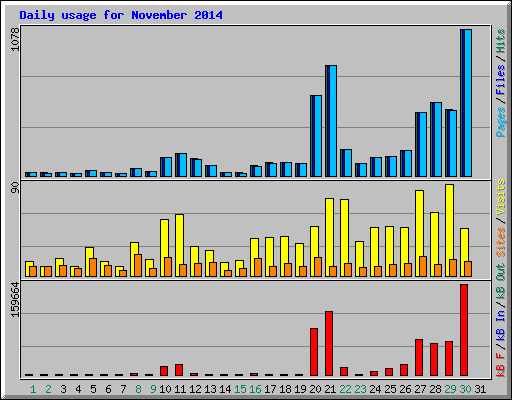Viewport: 512px width, 400px height.
Task: Click the cyan "Pages" legend word
Action: coord(500,122)
